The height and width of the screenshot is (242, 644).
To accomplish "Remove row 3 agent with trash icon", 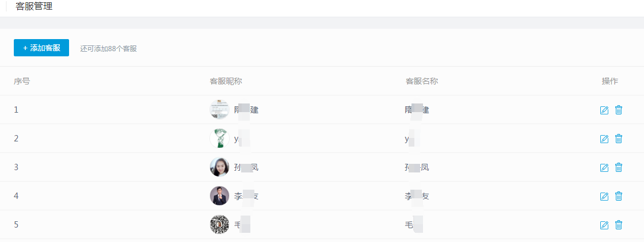I will 619,167.
